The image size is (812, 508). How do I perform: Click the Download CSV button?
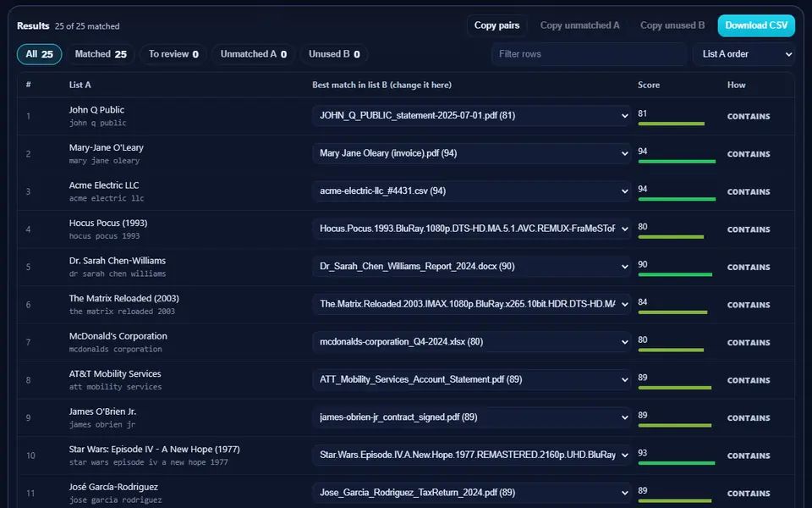click(x=756, y=25)
